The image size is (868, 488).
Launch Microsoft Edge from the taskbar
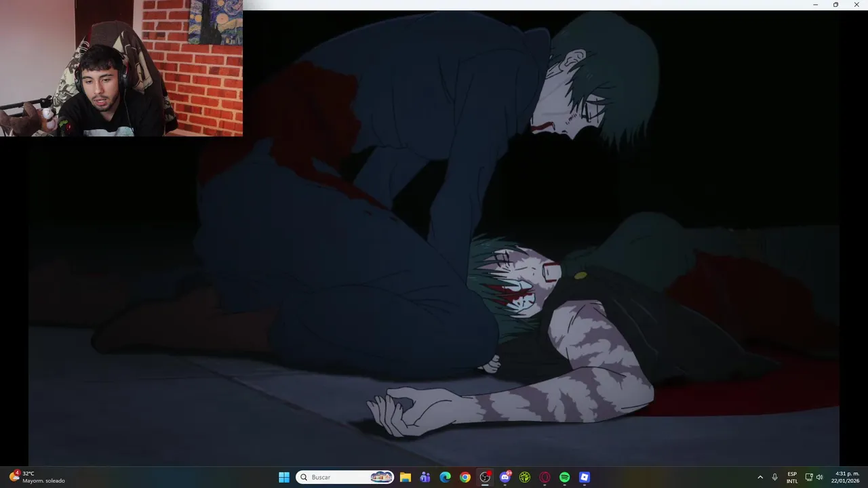[x=445, y=477]
